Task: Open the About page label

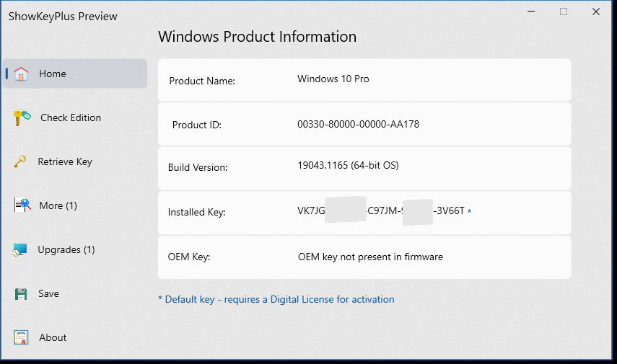Action: (x=53, y=337)
